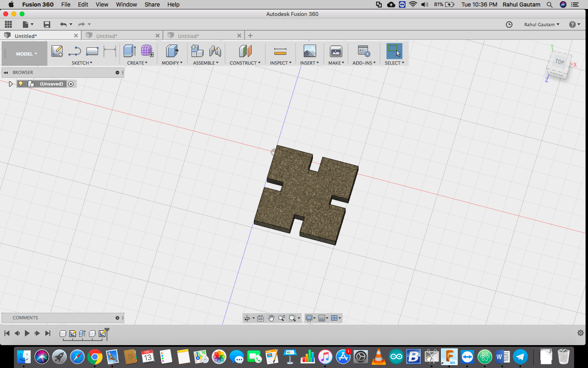Click the Save icon
Viewport: 588px width, 368px height.
click(47, 25)
